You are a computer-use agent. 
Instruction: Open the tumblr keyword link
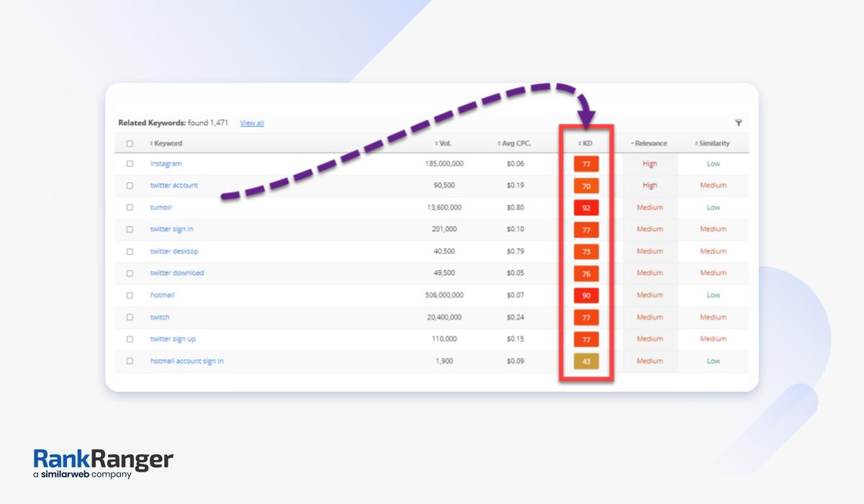click(161, 207)
